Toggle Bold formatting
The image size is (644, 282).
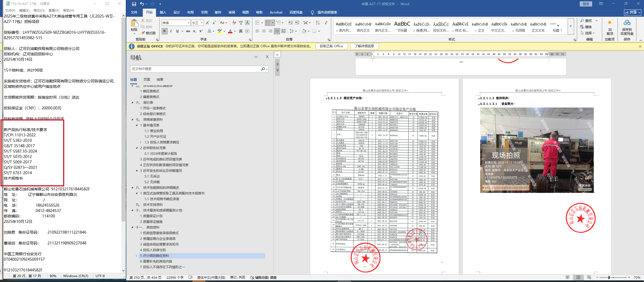164,31
